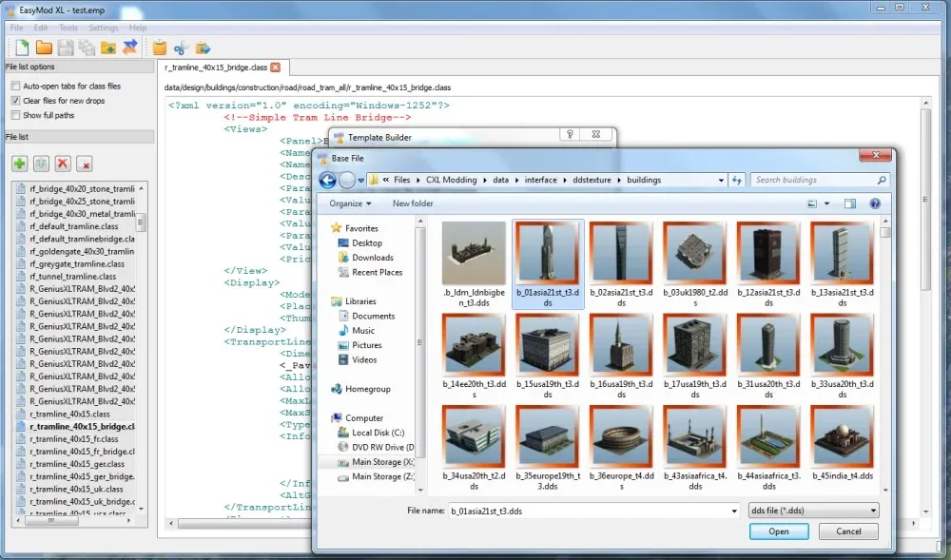Click the Cancel button in file dialog
This screenshot has height=560, width=951.
coord(849,531)
